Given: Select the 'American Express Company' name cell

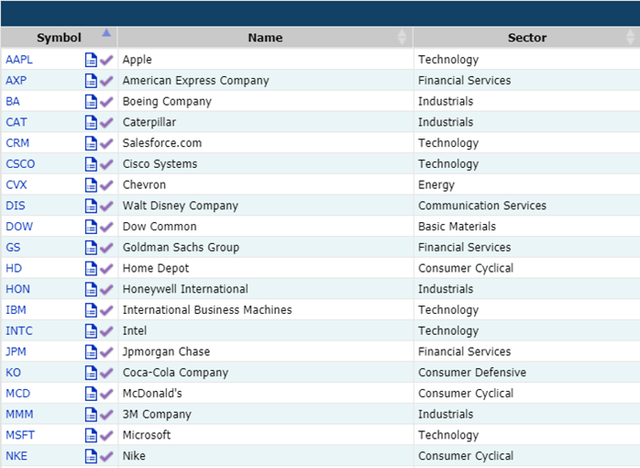Looking at the screenshot, I should coord(266,80).
